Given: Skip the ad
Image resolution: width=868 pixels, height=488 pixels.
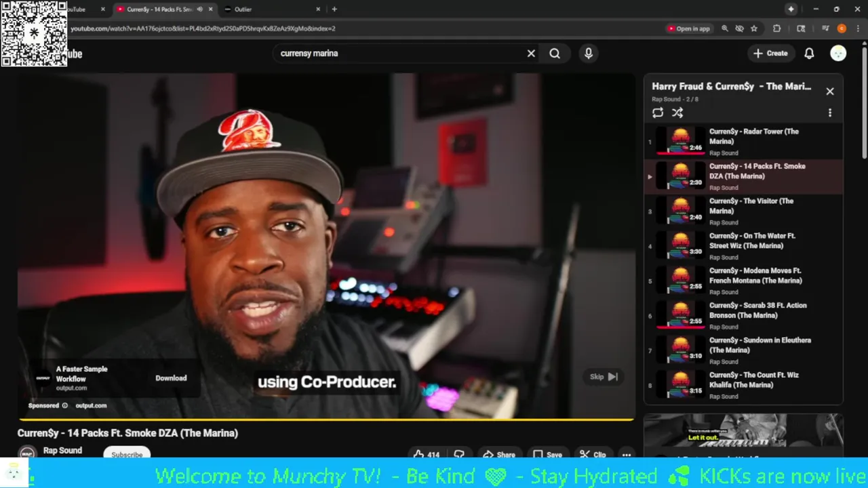Looking at the screenshot, I should click(604, 377).
